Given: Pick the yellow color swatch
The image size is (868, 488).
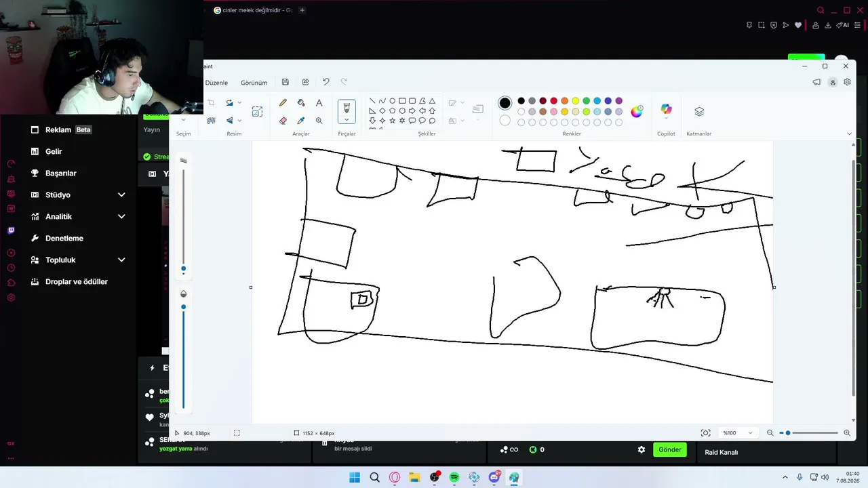Looking at the screenshot, I should point(575,101).
